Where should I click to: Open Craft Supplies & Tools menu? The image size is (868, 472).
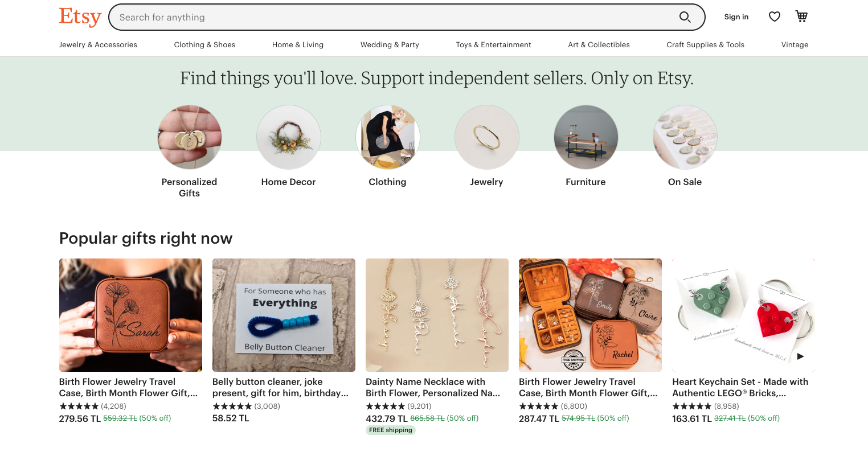(705, 45)
